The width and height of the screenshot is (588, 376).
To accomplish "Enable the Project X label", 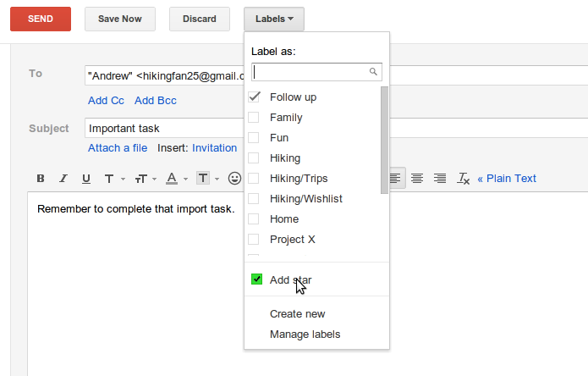I will coord(254,240).
